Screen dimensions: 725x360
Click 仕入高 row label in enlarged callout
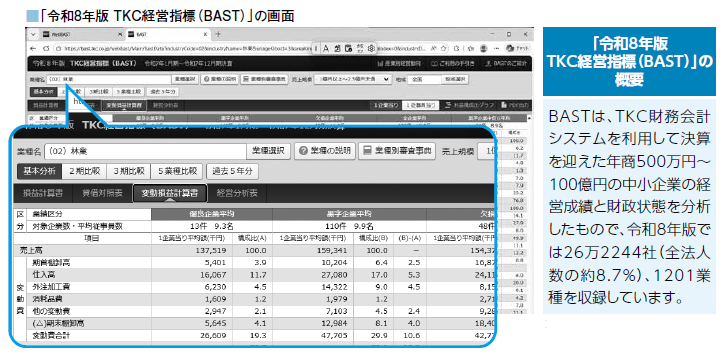(x=43, y=275)
